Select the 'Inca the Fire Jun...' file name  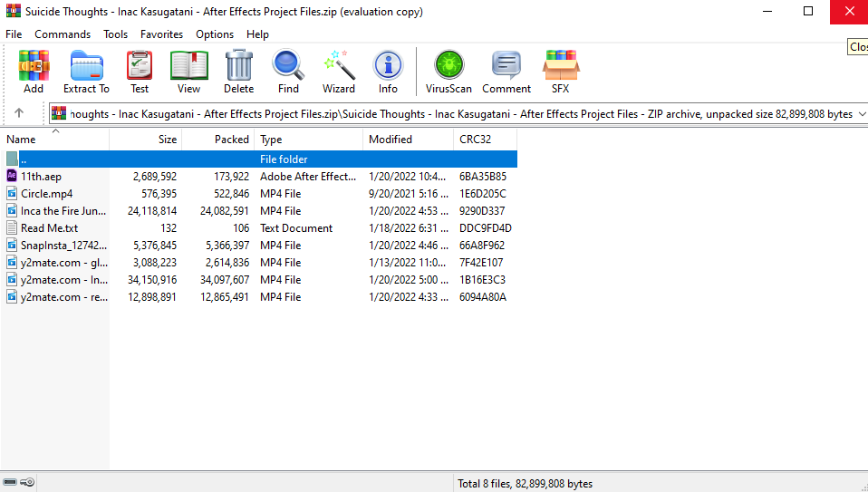coord(63,211)
